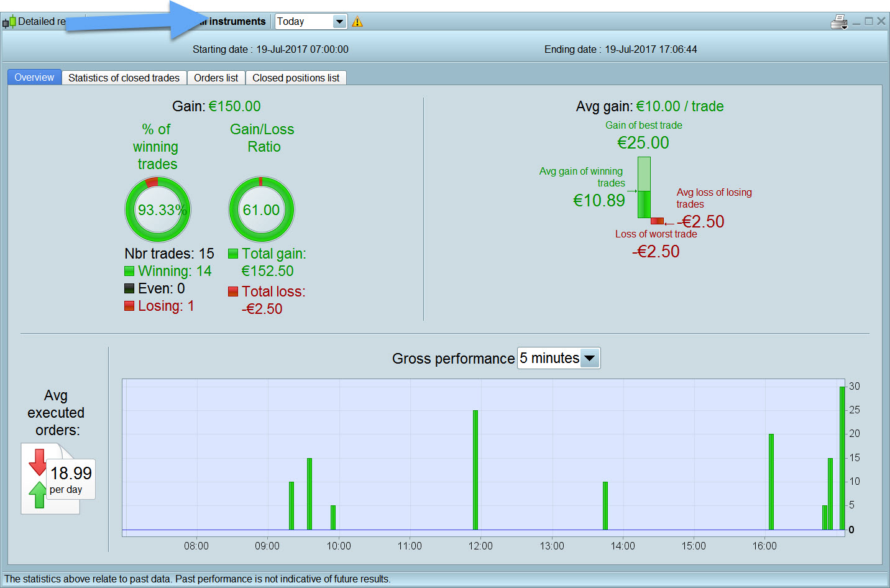The image size is (890, 588).
Task: Click the '% of winning trades' label
Action: point(156,147)
